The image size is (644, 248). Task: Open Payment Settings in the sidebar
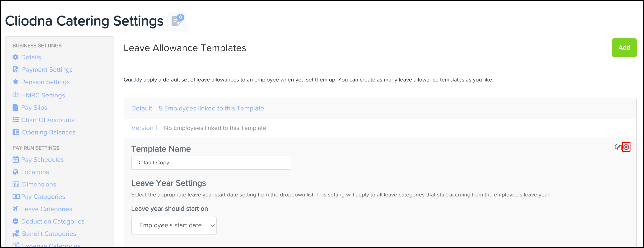pyautogui.click(x=47, y=70)
